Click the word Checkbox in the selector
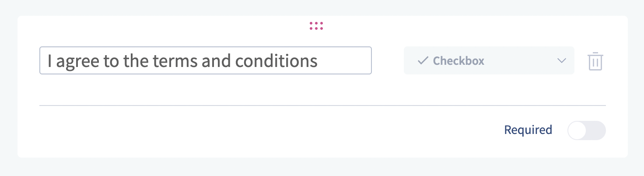This screenshot has width=644, height=176. (458, 61)
